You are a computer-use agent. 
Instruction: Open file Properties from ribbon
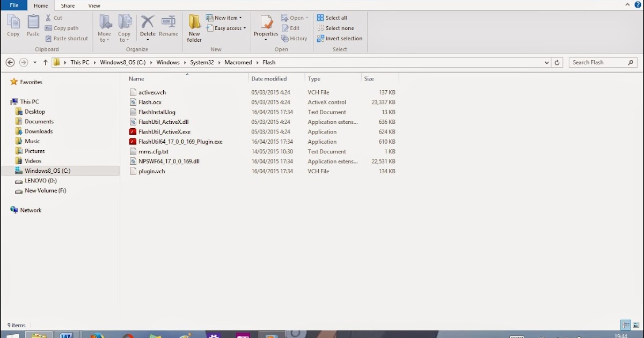point(266,28)
